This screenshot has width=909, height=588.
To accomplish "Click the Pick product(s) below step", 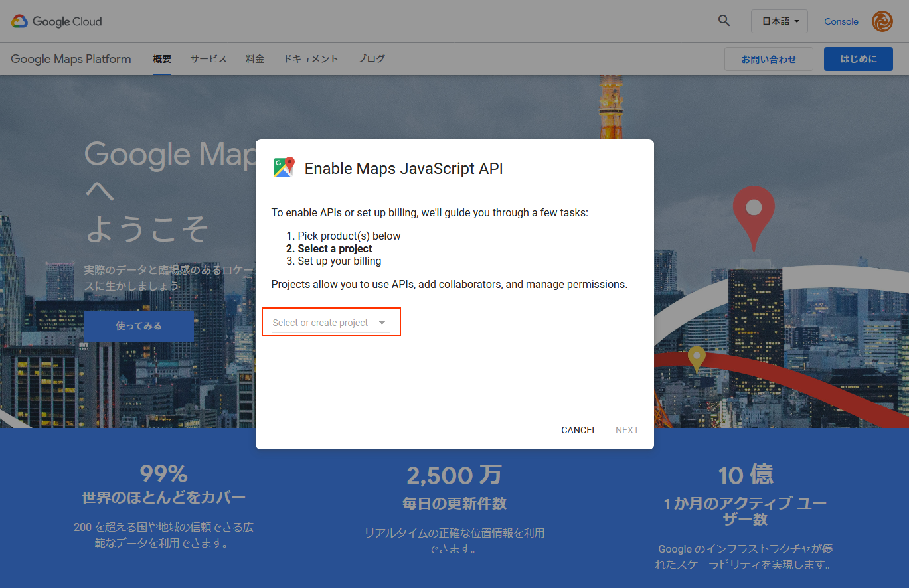I will [x=349, y=236].
